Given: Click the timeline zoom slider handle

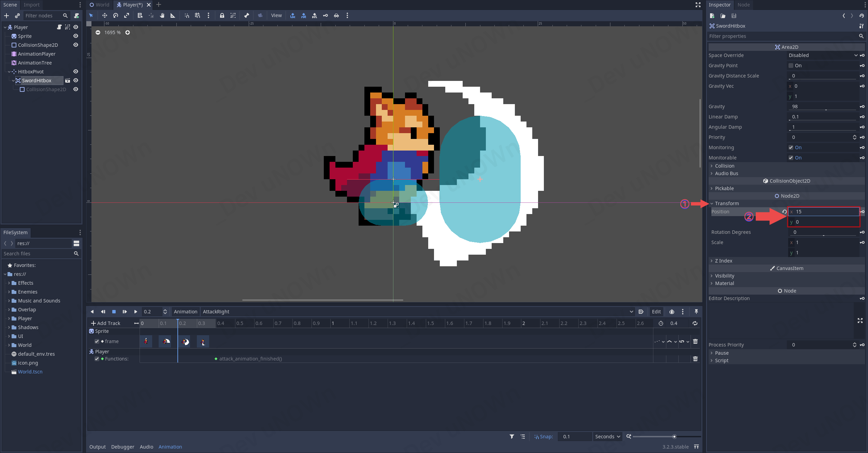Looking at the screenshot, I should [674, 437].
